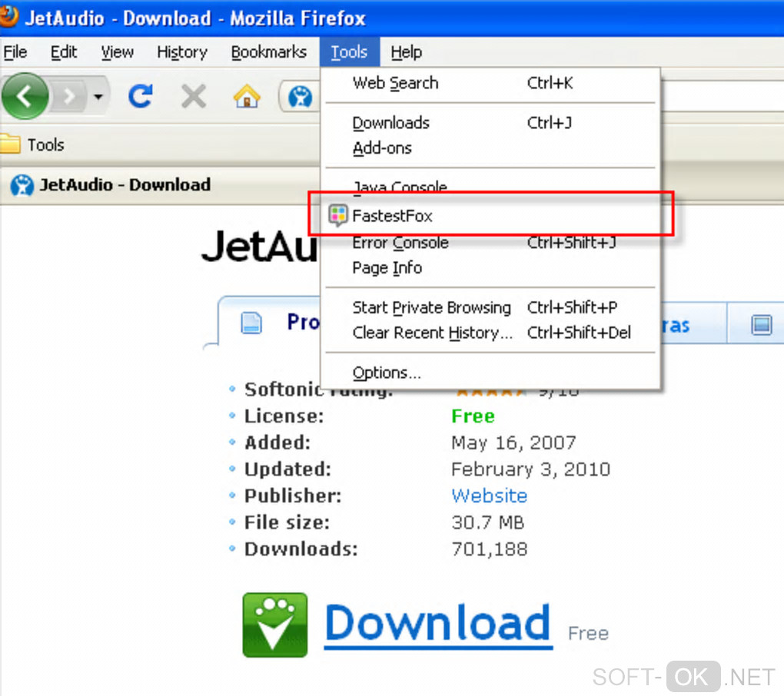Open the View menu
784x696 pixels.
click(117, 52)
